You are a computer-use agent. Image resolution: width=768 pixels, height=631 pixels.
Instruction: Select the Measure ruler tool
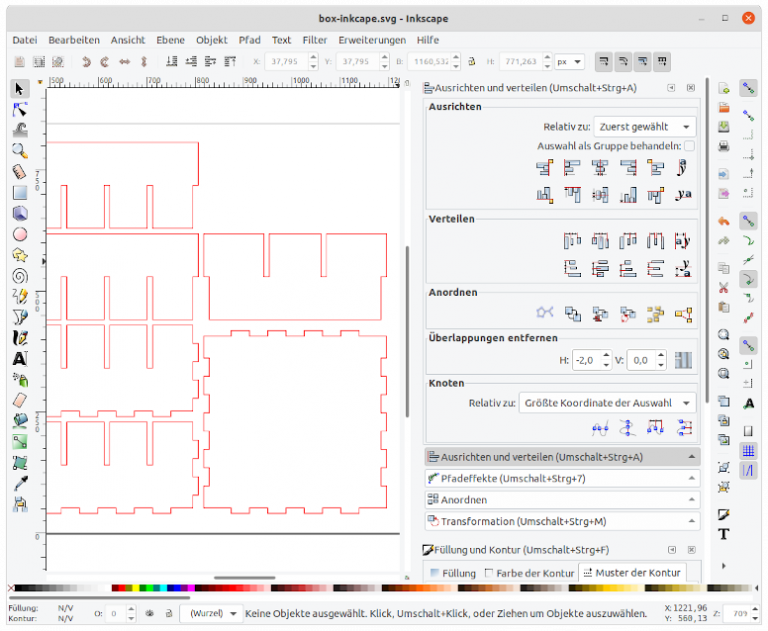click(x=20, y=172)
